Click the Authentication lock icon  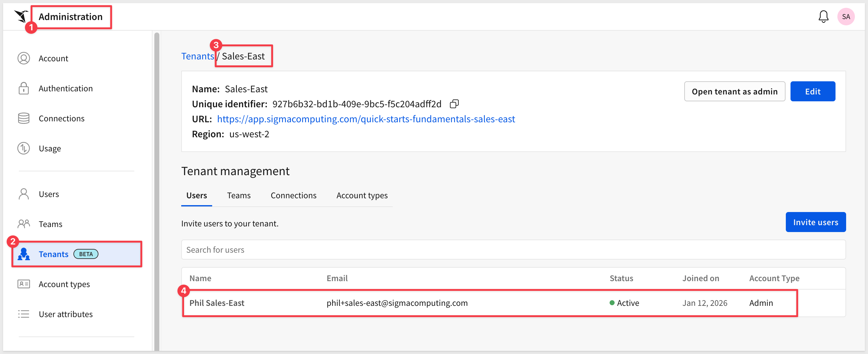point(23,88)
